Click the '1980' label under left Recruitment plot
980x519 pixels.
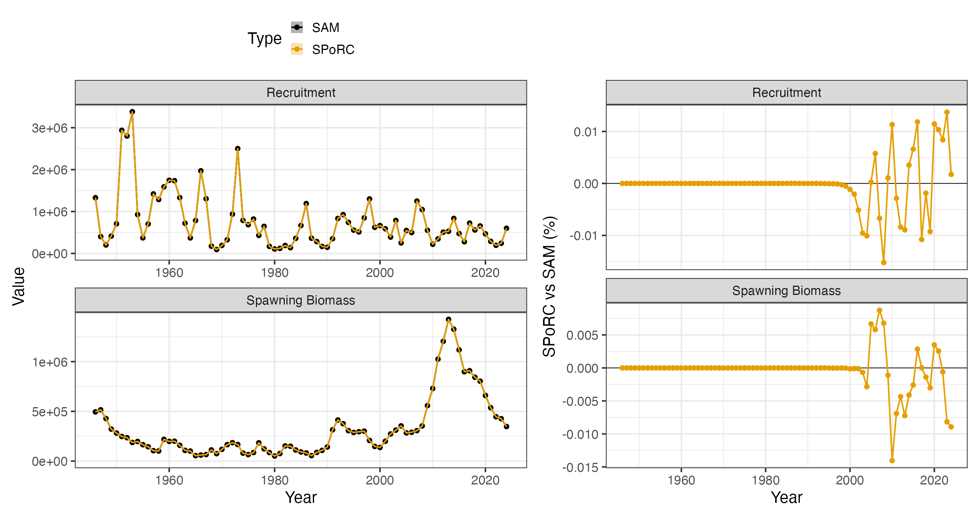(x=274, y=273)
